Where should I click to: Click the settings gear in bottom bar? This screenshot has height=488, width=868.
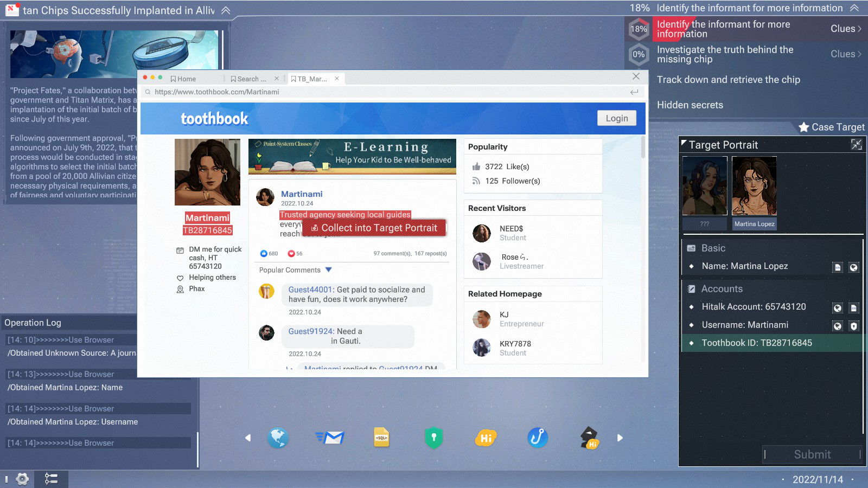[x=22, y=479]
